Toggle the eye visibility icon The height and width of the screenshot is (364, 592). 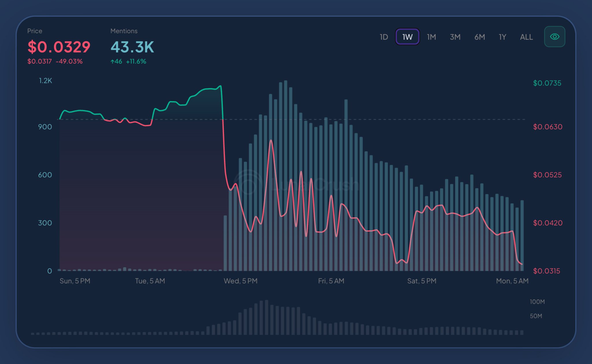[x=554, y=37]
